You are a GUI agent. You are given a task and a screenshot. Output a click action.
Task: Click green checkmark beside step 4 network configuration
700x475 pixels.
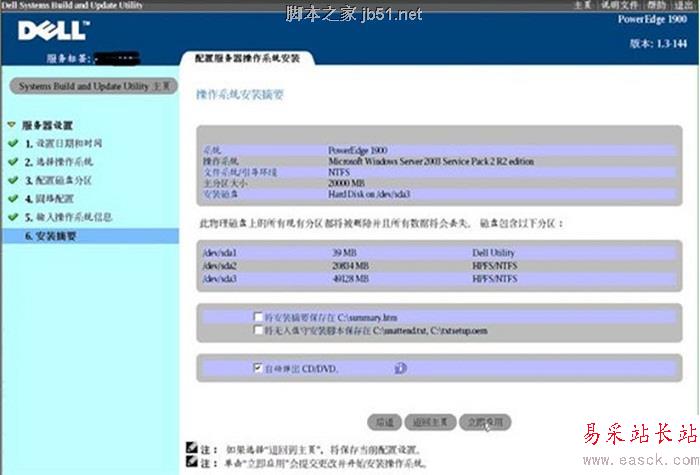click(x=13, y=198)
